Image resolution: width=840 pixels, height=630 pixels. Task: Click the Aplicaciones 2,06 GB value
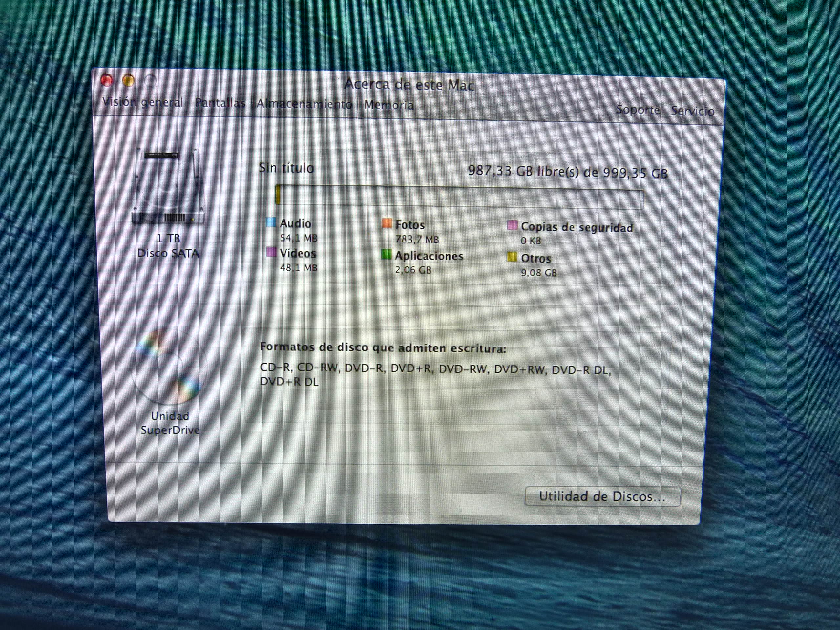[413, 270]
